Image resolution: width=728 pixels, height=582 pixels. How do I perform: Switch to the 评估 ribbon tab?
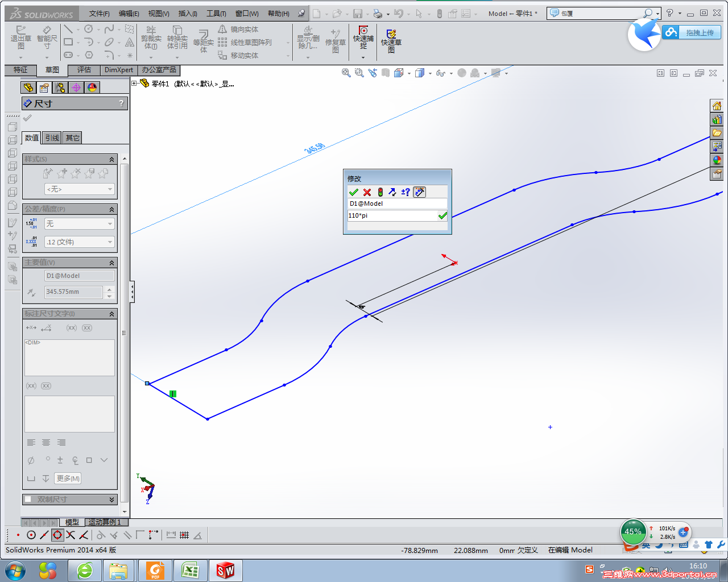pyautogui.click(x=84, y=70)
